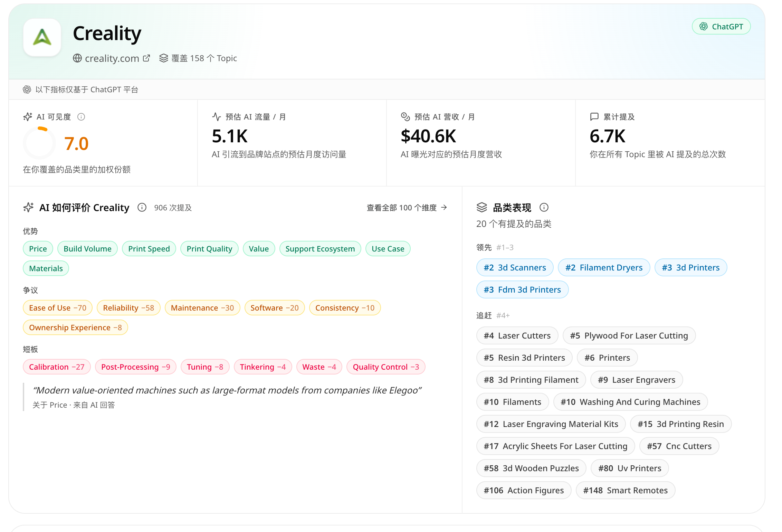The width and height of the screenshot is (782, 532).
Task: Open the AI 可见度 info tooltip icon
Action: [81, 117]
